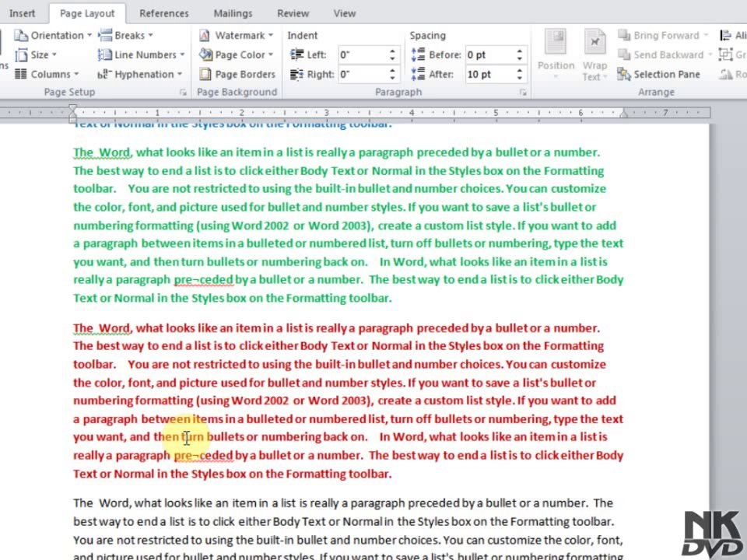Image resolution: width=747 pixels, height=560 pixels.
Task: Click the Spacing After icon
Action: [x=419, y=75]
